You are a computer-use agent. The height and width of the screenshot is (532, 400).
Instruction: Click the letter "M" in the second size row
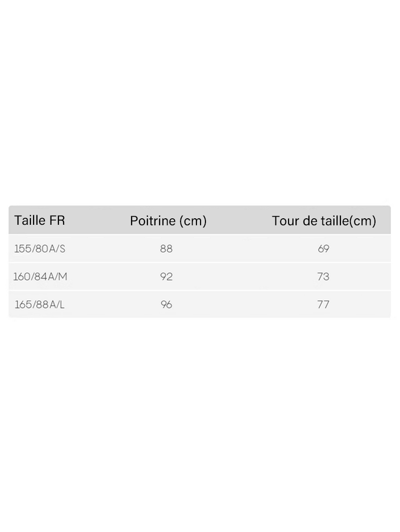pyautogui.click(x=62, y=277)
